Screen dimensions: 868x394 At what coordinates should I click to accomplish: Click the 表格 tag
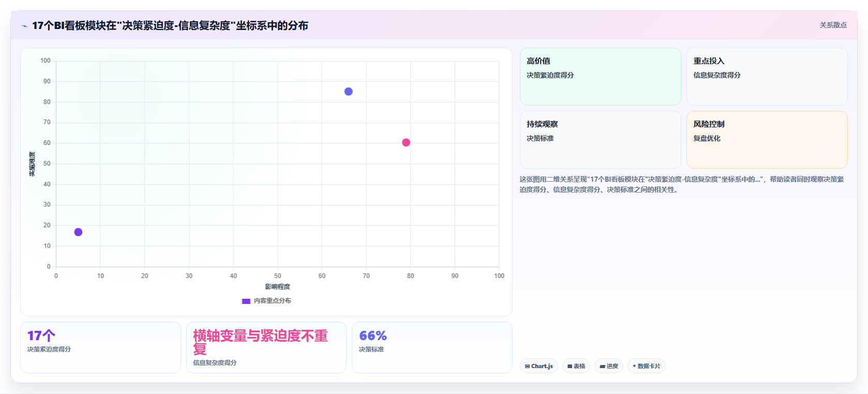click(576, 366)
